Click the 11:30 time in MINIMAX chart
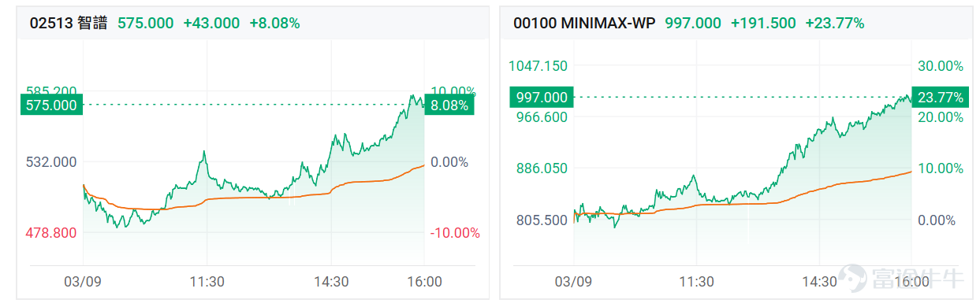The image size is (980, 307). pos(696,281)
